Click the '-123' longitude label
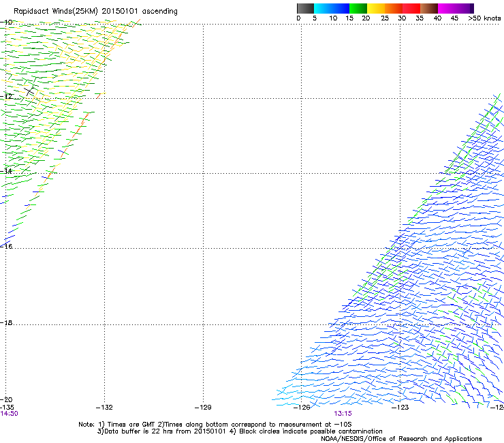This screenshot has height=443, width=504. (x=400, y=408)
